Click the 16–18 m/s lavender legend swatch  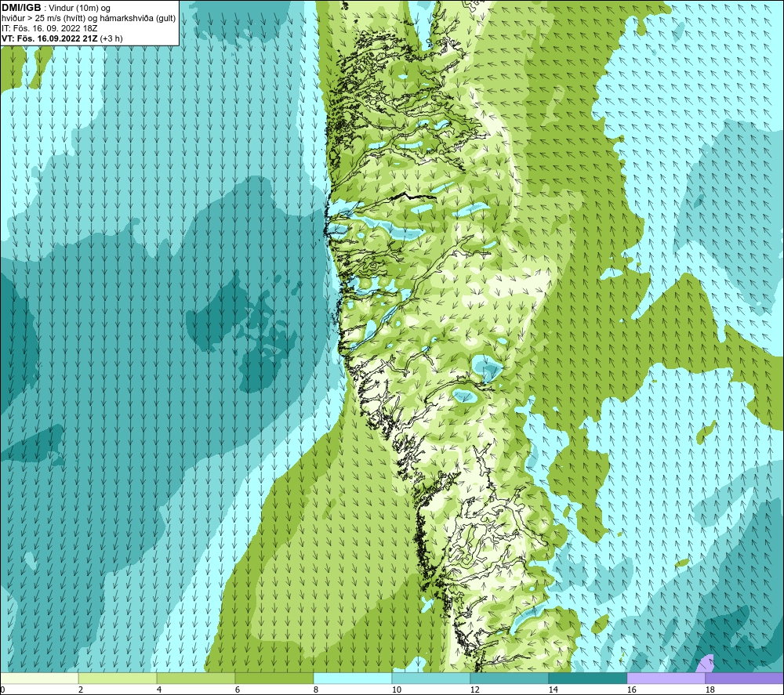coord(666,678)
